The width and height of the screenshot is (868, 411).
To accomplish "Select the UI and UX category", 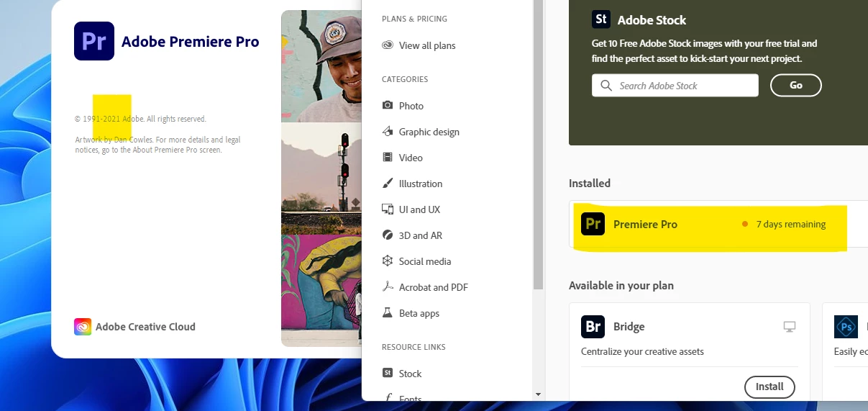I will 419,209.
